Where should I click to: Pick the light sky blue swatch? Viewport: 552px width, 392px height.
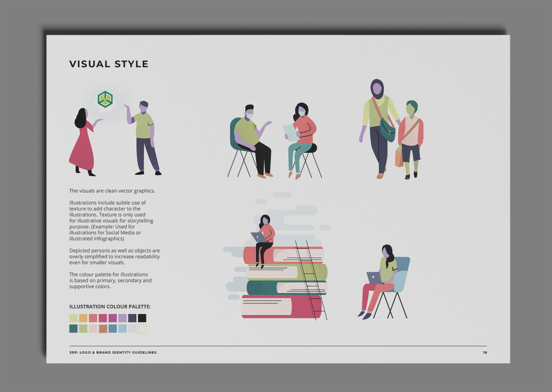[122, 328]
